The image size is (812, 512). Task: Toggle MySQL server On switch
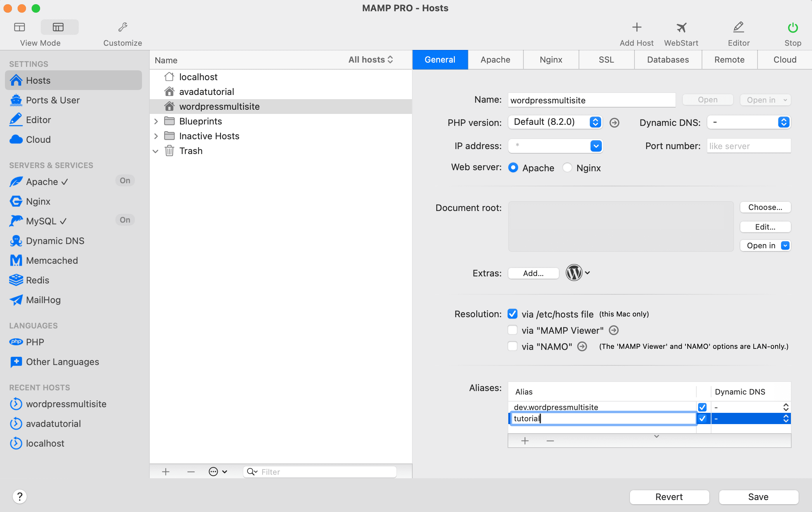click(x=125, y=220)
